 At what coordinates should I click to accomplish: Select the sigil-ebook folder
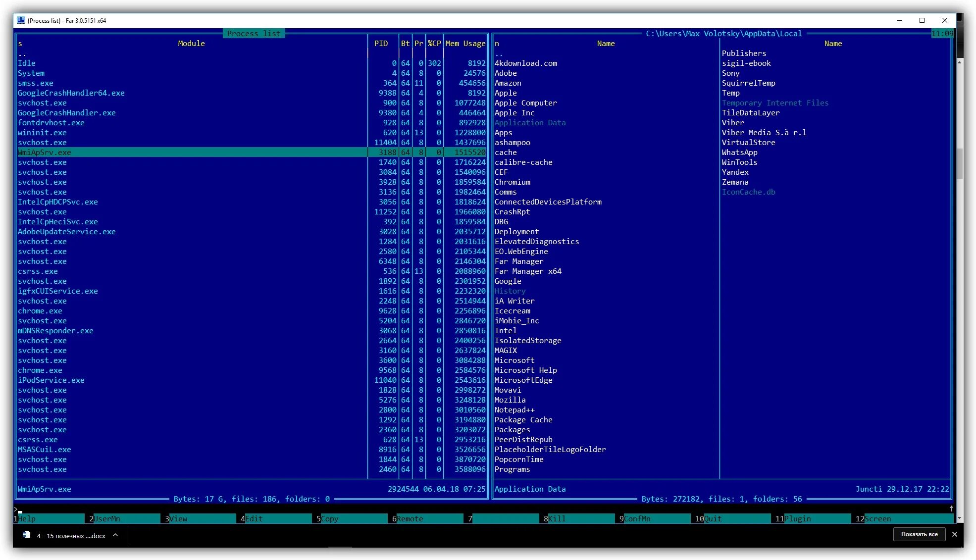(746, 63)
